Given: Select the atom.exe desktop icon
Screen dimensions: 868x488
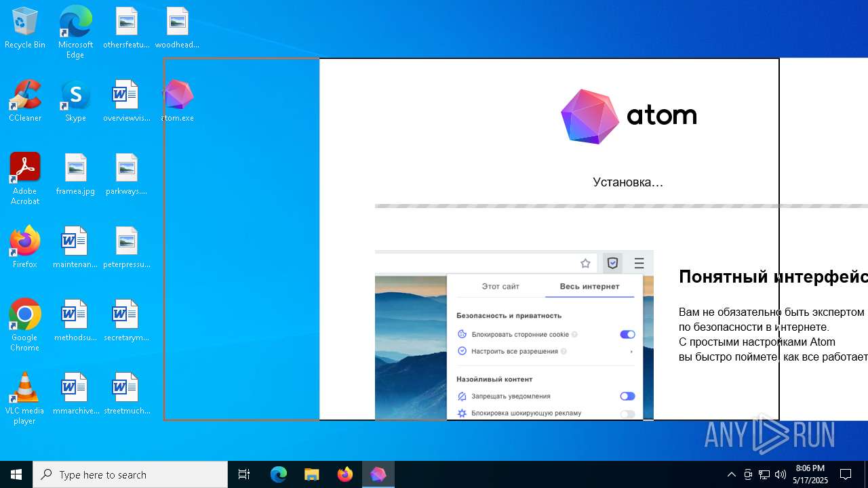Looking at the screenshot, I should pos(178,102).
